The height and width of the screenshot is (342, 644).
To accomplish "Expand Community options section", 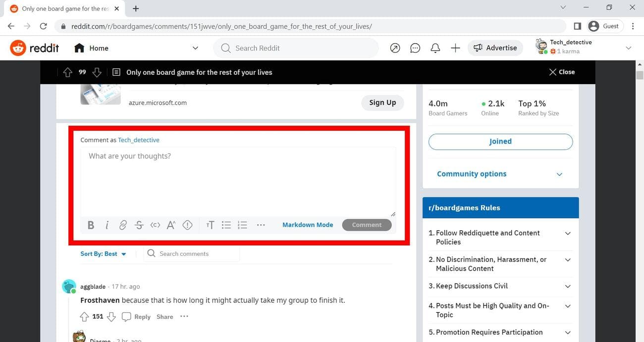I will 500,174.
